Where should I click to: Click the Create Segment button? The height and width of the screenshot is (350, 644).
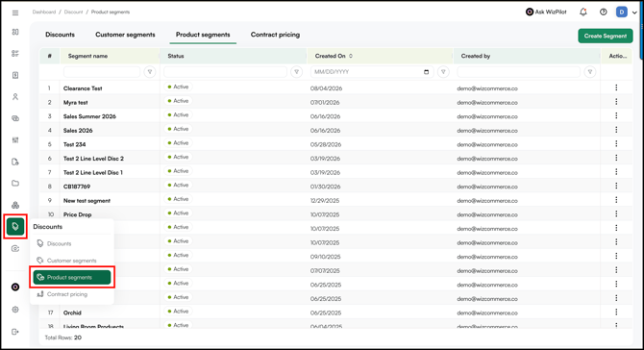tap(606, 36)
